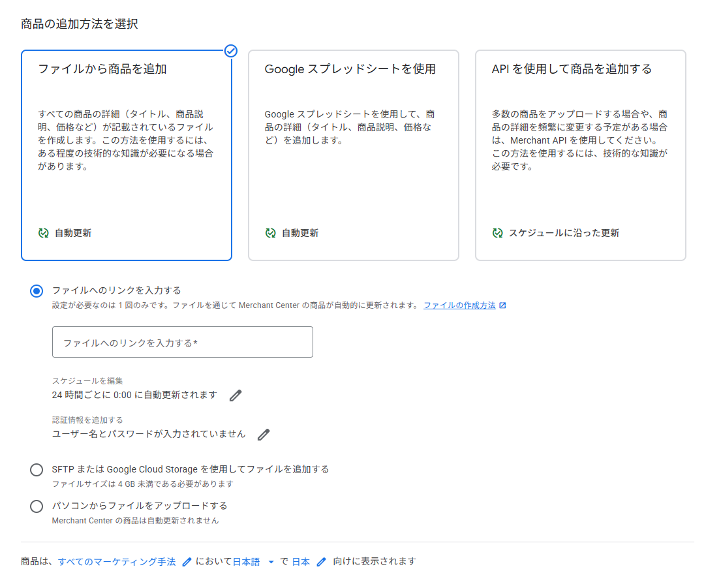Click the 日本 country link
The width and height of the screenshot is (706, 588).
tap(301, 561)
